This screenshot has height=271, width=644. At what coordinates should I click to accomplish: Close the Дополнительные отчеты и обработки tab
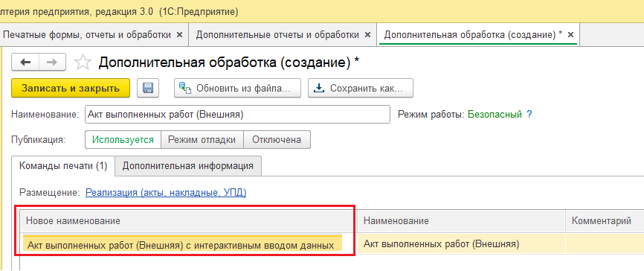367,35
